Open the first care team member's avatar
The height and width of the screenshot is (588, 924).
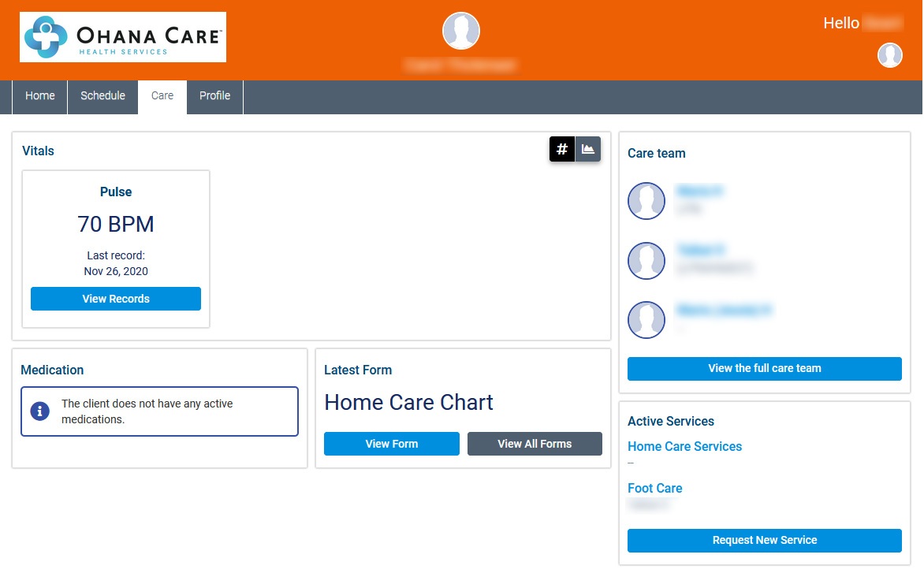pos(646,201)
